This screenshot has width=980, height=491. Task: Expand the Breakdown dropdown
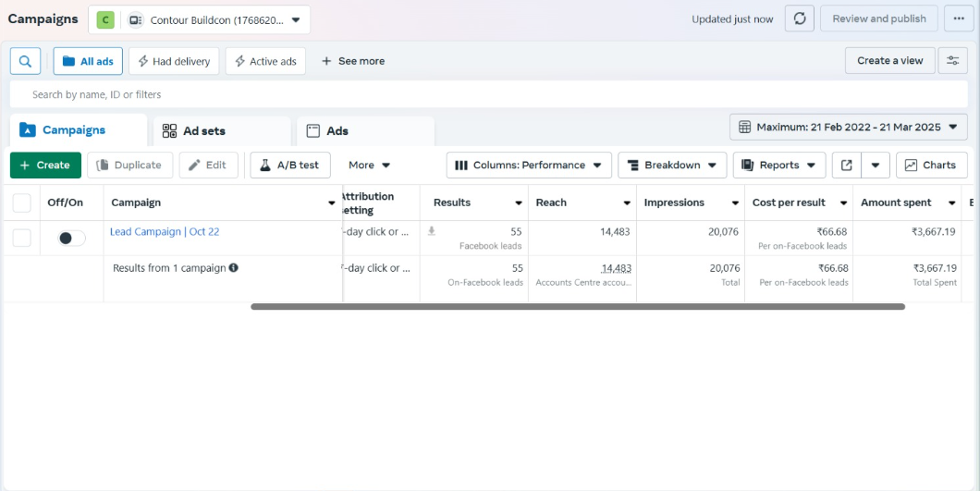coord(671,166)
